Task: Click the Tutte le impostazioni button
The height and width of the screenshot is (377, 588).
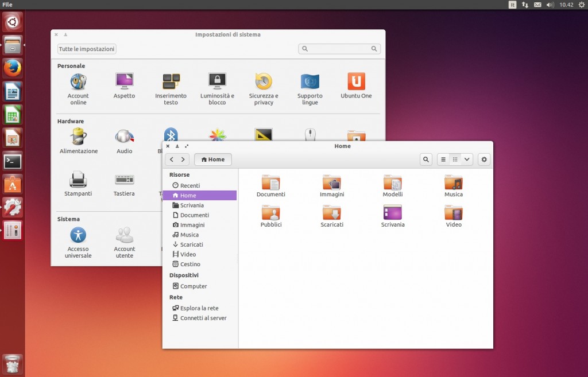Action: point(87,49)
